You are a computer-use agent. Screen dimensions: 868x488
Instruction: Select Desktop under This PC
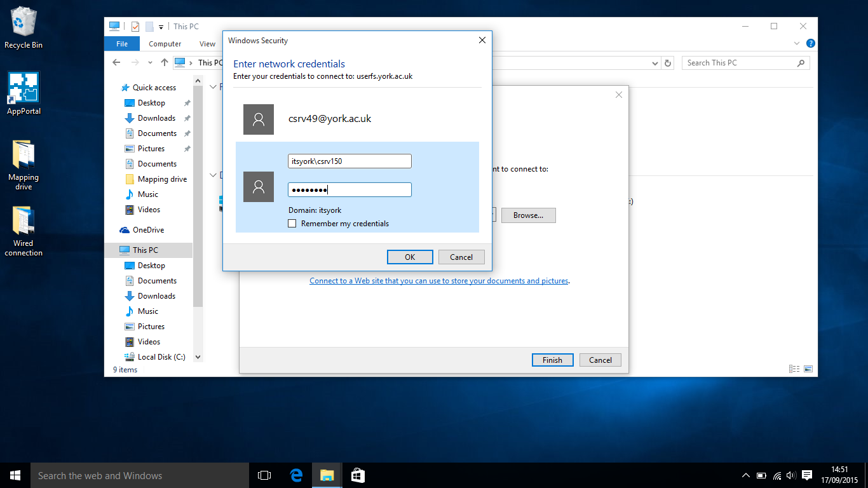pos(151,266)
